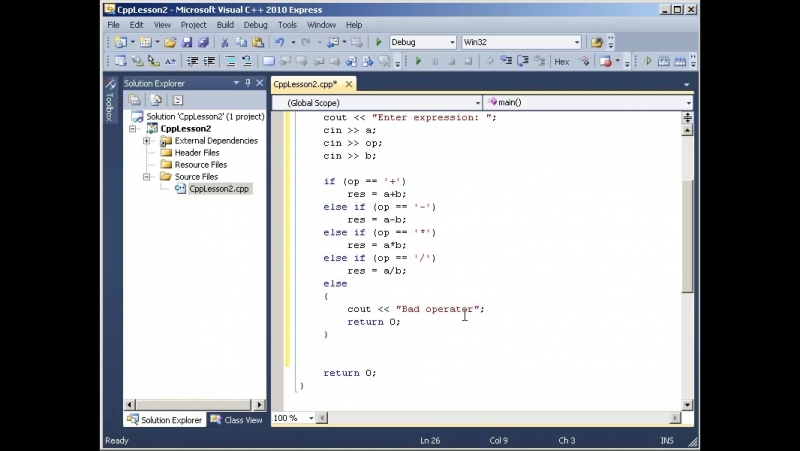Open the Build menu
Viewport: 800px width, 451px height.
[x=225, y=24]
